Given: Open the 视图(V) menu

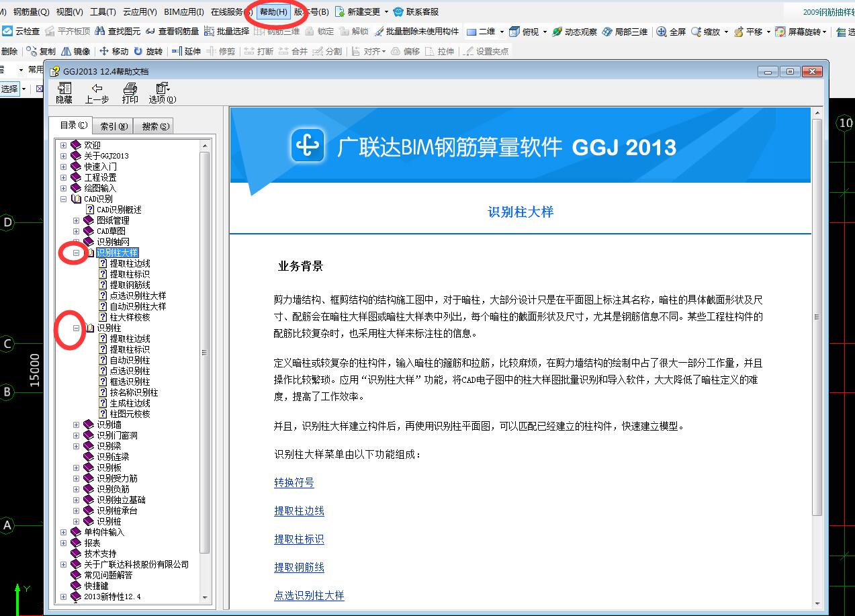Looking at the screenshot, I should click(x=70, y=11).
